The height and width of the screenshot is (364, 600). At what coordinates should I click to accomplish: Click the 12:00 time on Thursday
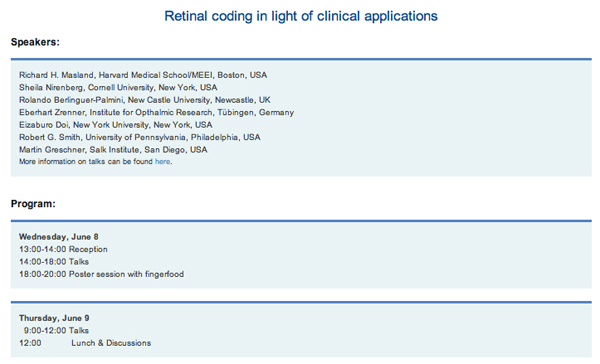30,343
